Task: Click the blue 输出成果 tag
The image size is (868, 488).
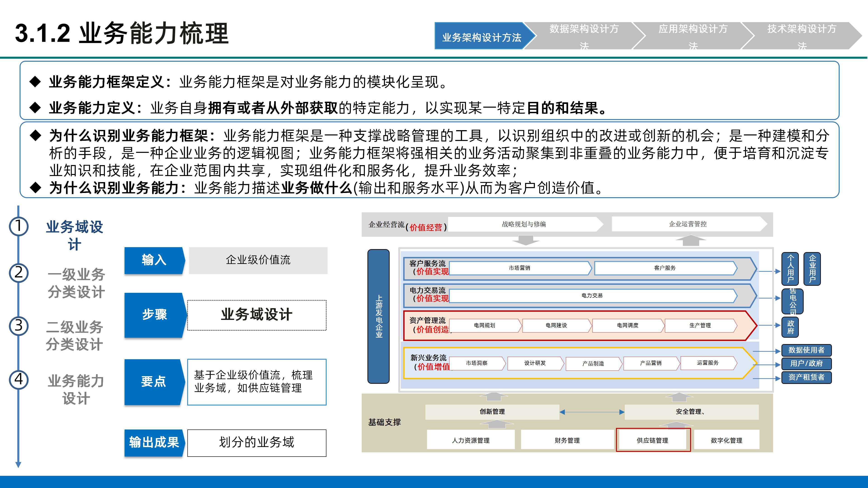Action: coord(155,443)
